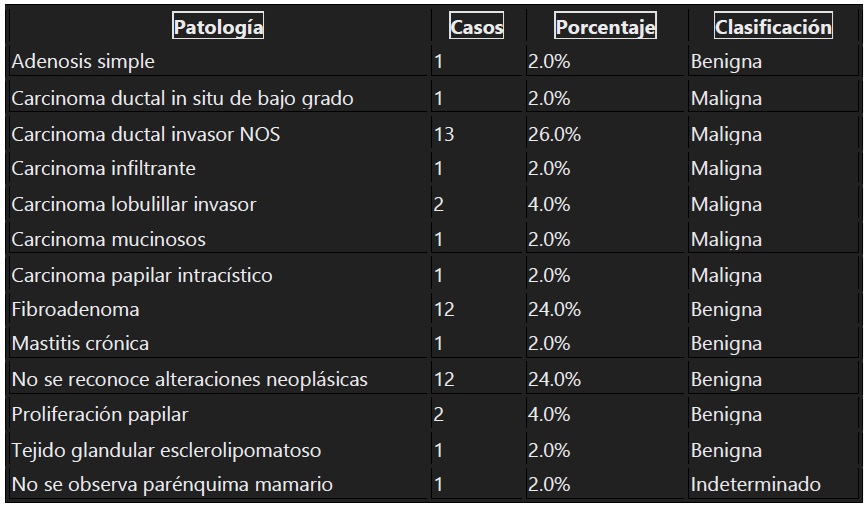This screenshot has width=867, height=508.
Task: Select Carcinoma ductal in situ de bajo grado
Action: click(x=182, y=99)
